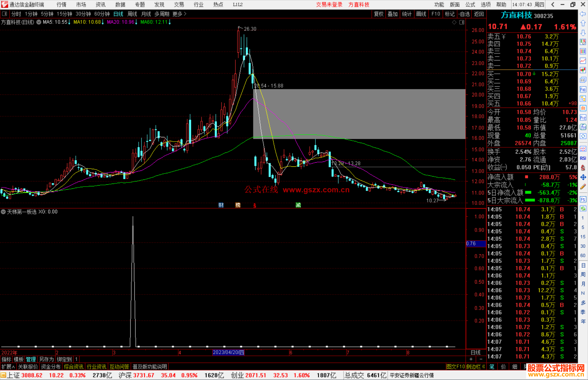Click the 财 marker below the chart

pyautogui.click(x=221, y=205)
